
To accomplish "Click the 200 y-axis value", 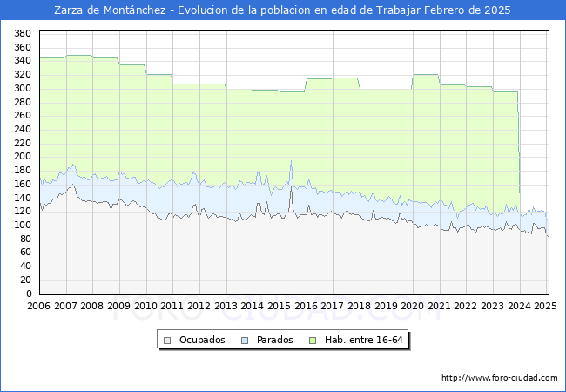I will coord(23,157).
